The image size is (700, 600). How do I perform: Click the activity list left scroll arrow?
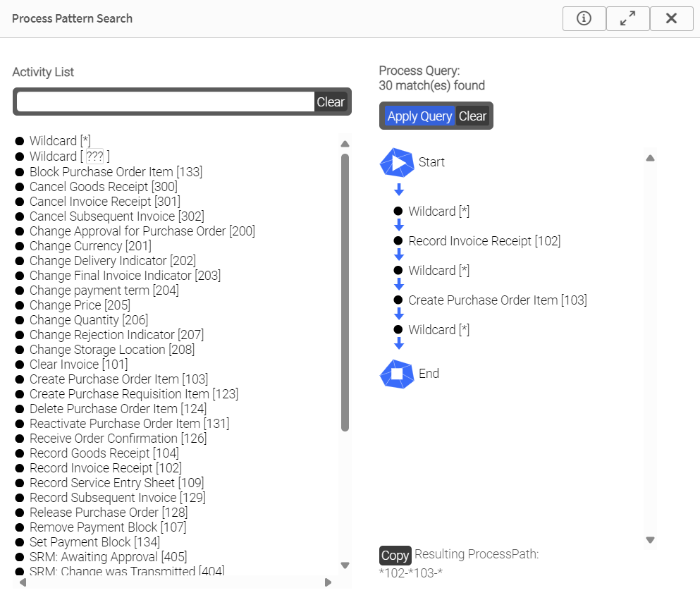(x=23, y=582)
